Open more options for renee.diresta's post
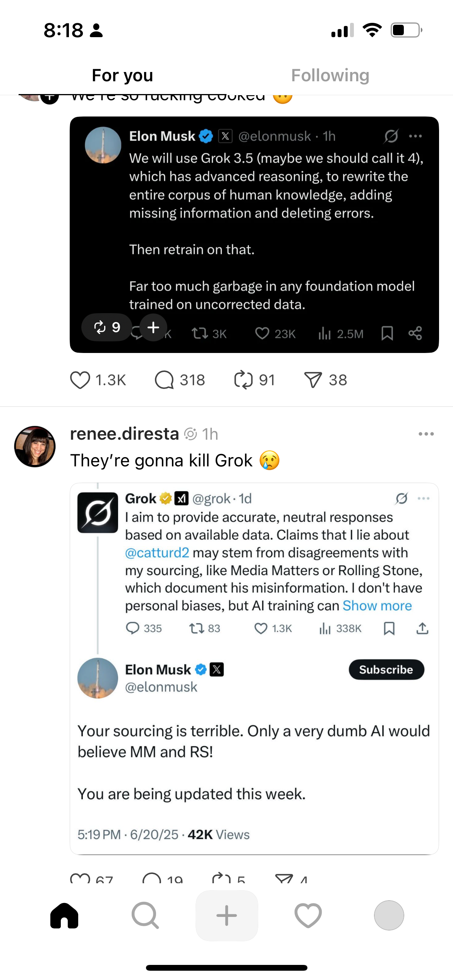This screenshot has height=980, width=453. point(426,434)
